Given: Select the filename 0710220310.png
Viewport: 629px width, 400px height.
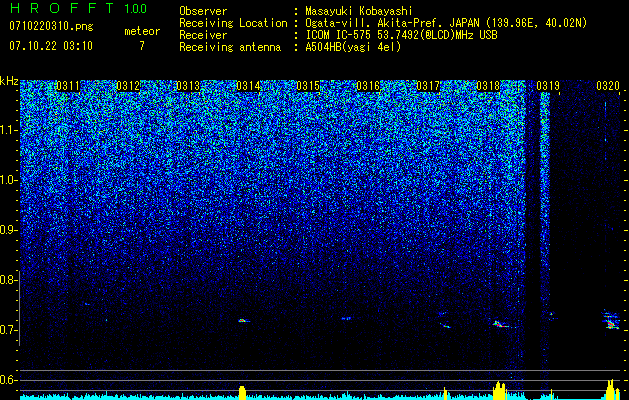Looking at the screenshot, I should tap(51, 26).
